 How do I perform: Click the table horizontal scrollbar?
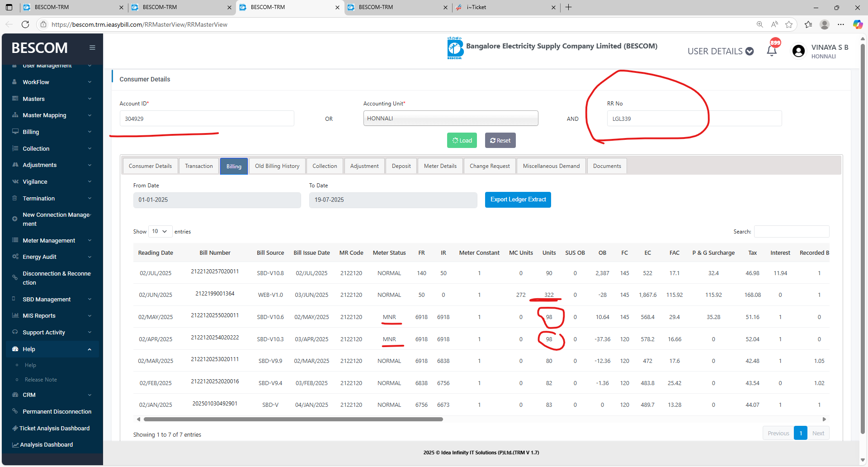tap(292, 419)
